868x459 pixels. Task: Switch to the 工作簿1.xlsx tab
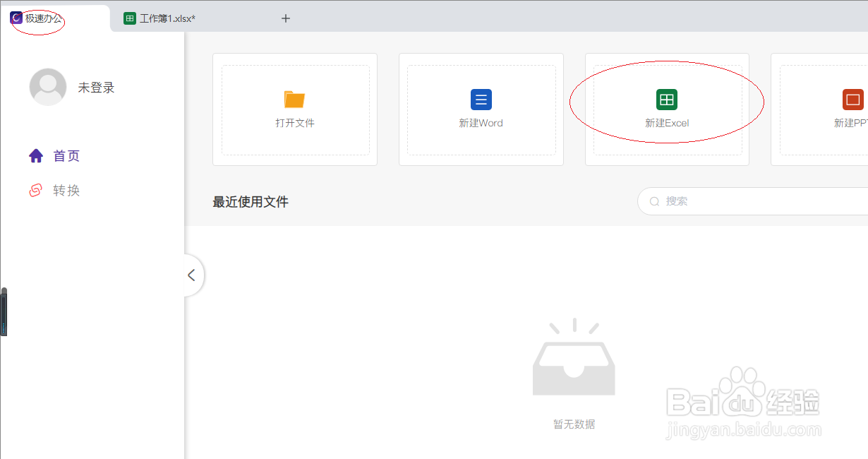[169, 18]
